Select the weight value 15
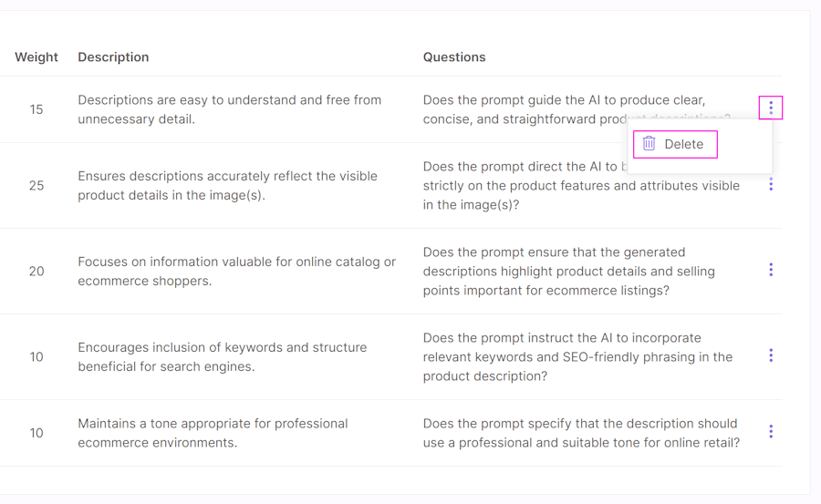Image resolution: width=821 pixels, height=504 pixels. coord(36,109)
